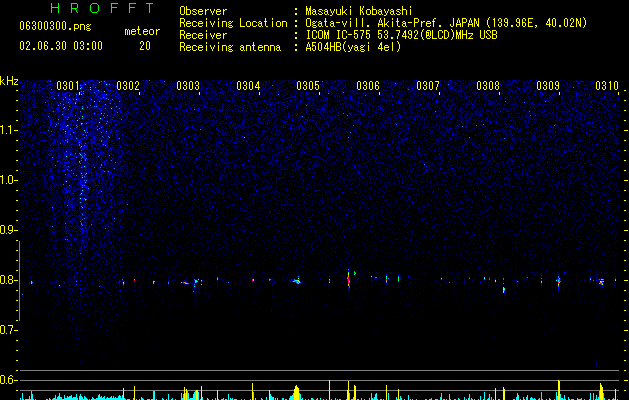This screenshot has width=629, height=400.
Task: Click the 0307 time marker
Action: 428,86
